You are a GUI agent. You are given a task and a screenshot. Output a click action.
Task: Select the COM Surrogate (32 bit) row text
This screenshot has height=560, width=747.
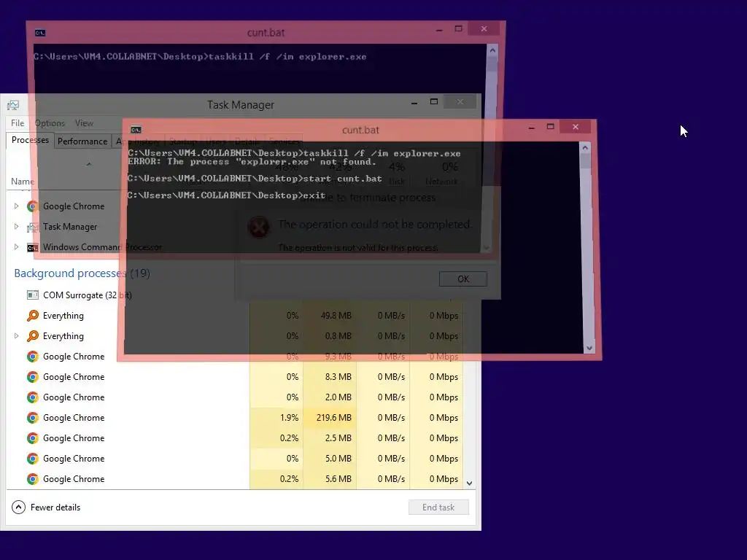click(88, 295)
